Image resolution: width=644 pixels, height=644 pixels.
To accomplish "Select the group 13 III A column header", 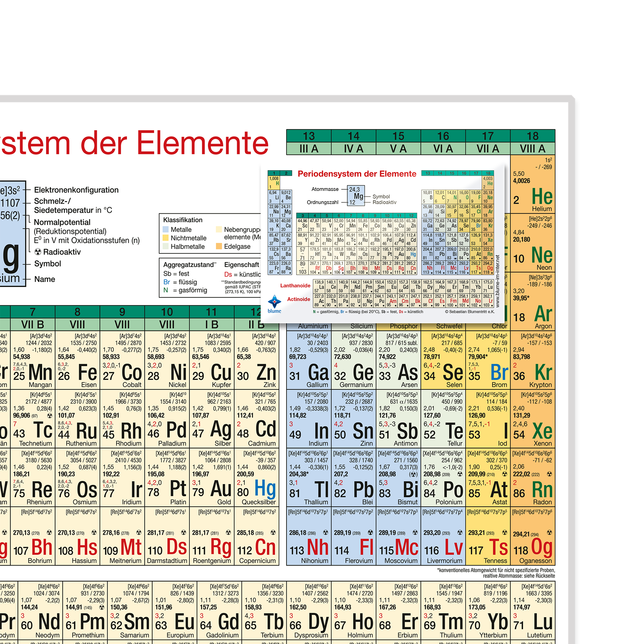I will (309, 142).
